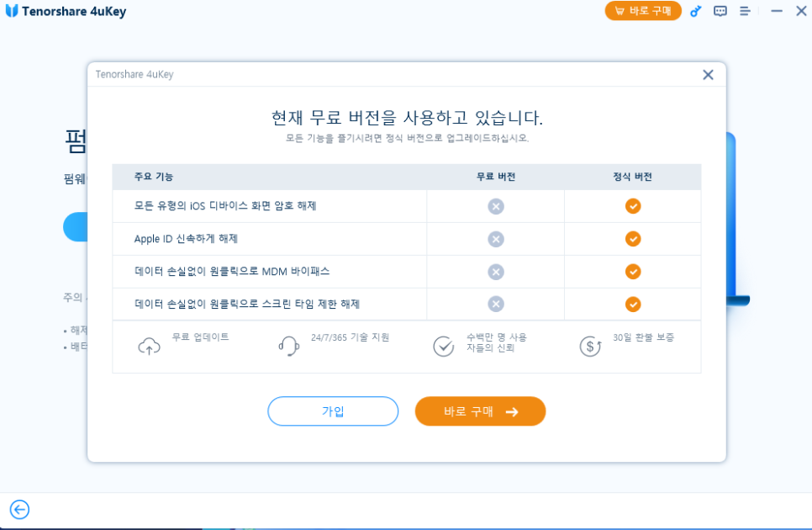Click gray X in 스크린 타임 제한 해제 row
The height and width of the screenshot is (530, 812).
496,304
